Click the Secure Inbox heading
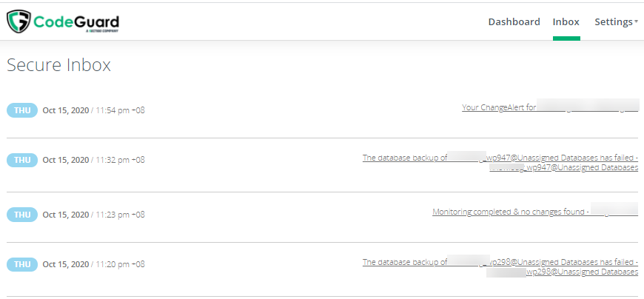The height and width of the screenshot is (299, 644). pos(58,65)
